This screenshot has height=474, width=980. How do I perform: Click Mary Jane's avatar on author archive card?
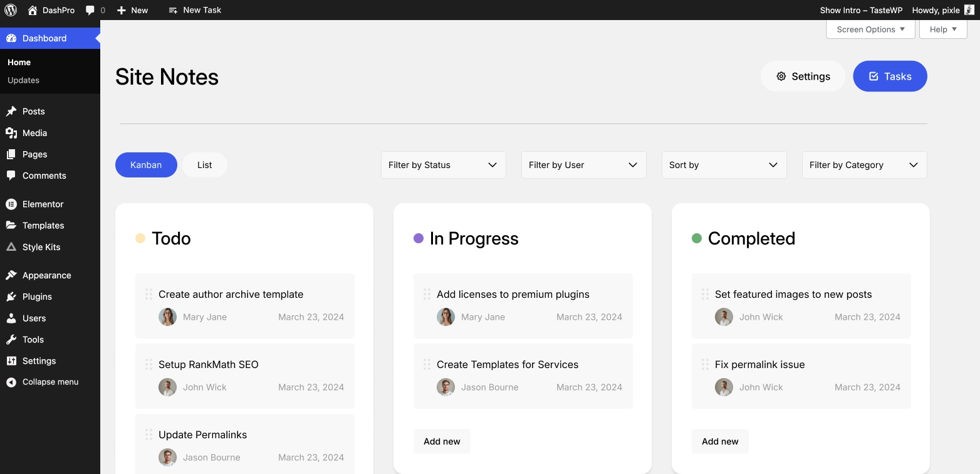167,317
